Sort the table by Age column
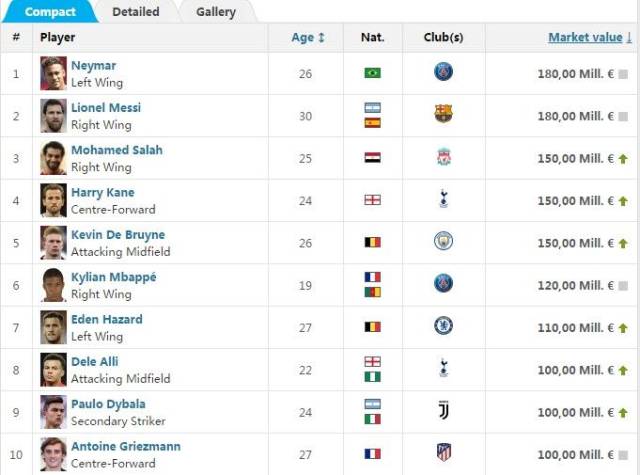Image resolution: width=640 pixels, height=475 pixels. tap(307, 38)
